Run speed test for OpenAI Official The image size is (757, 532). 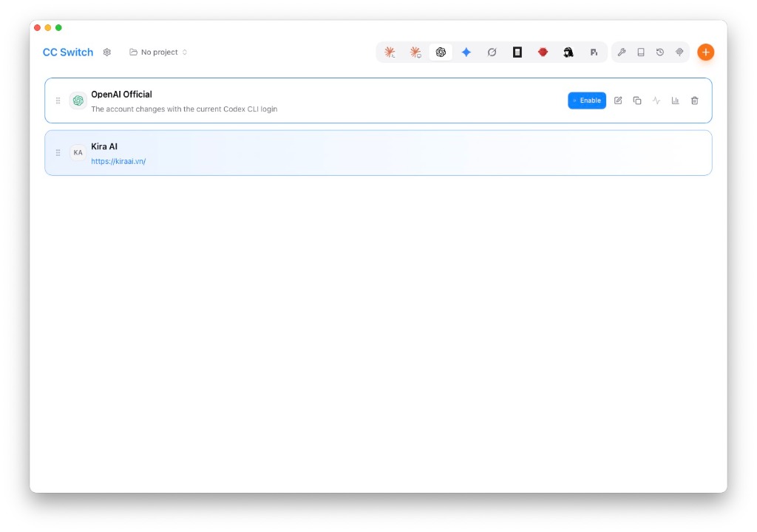tap(656, 100)
